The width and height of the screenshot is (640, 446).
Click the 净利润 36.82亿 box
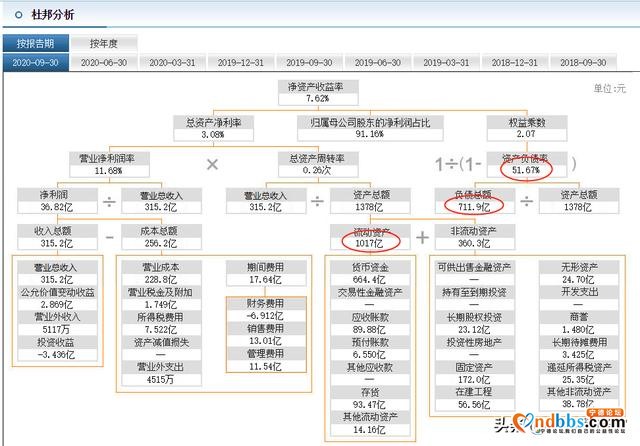click(57, 201)
